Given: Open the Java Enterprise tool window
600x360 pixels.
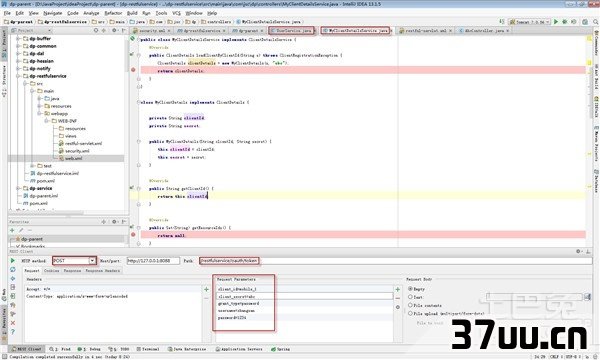Looking at the screenshot, I should pyautogui.click(x=187, y=349).
